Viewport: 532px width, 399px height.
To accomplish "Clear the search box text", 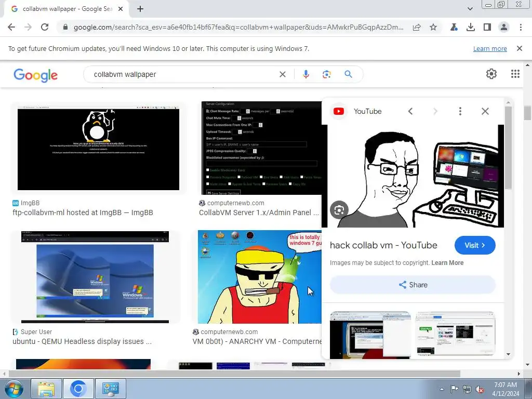I will (282, 74).
